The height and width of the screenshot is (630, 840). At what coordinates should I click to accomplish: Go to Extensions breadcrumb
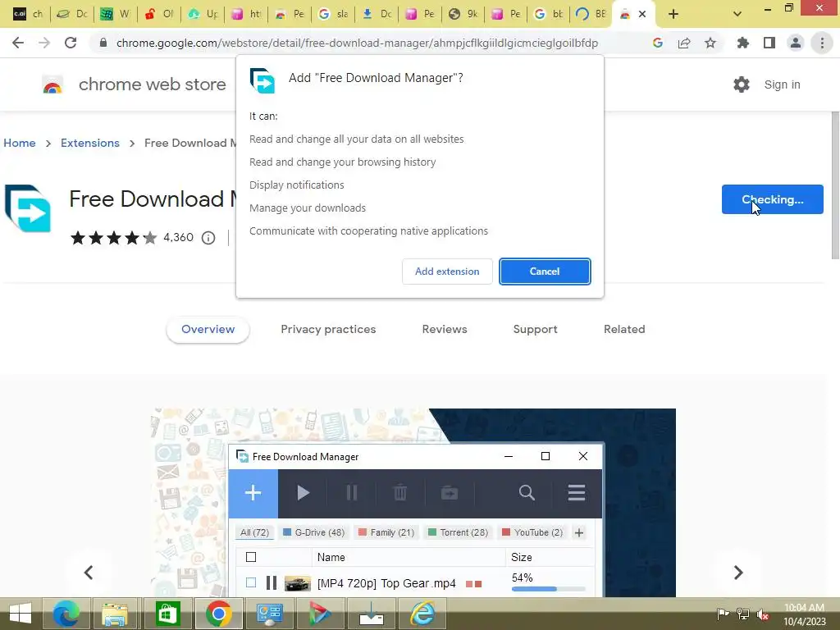(x=90, y=143)
